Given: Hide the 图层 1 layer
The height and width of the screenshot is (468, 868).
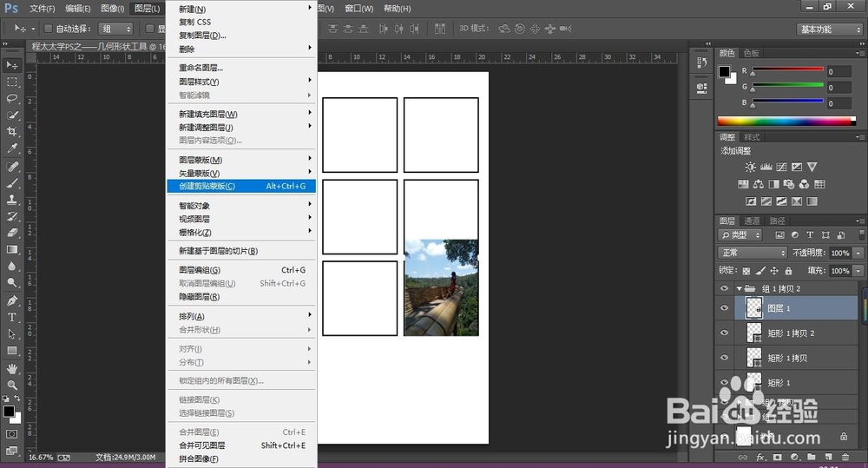Looking at the screenshot, I should point(724,308).
